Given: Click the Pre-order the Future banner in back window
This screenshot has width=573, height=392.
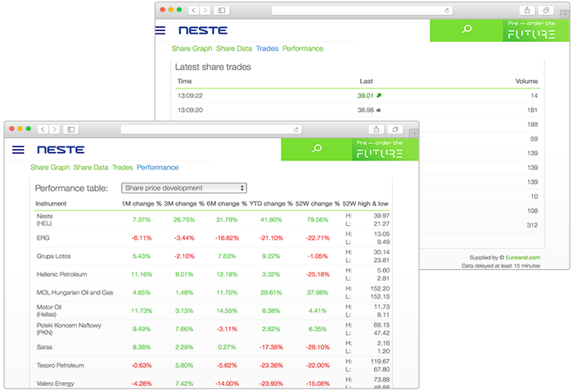Looking at the screenshot, I should tap(536, 30).
